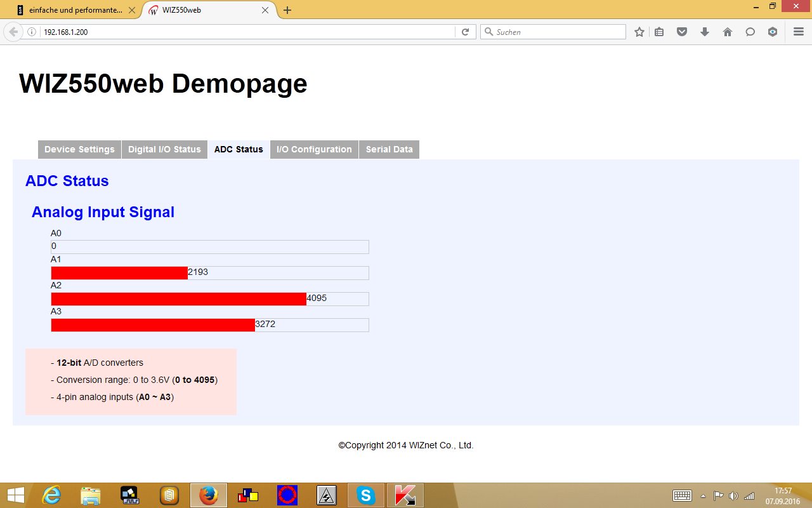812x508 pixels.
Task: Open the red and yellow blocks taskbar app
Action: point(248,495)
